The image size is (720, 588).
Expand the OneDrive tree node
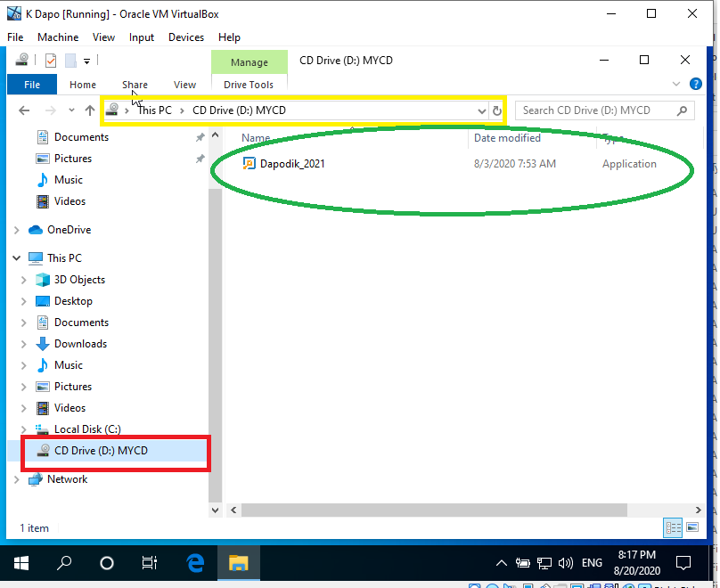click(x=17, y=230)
